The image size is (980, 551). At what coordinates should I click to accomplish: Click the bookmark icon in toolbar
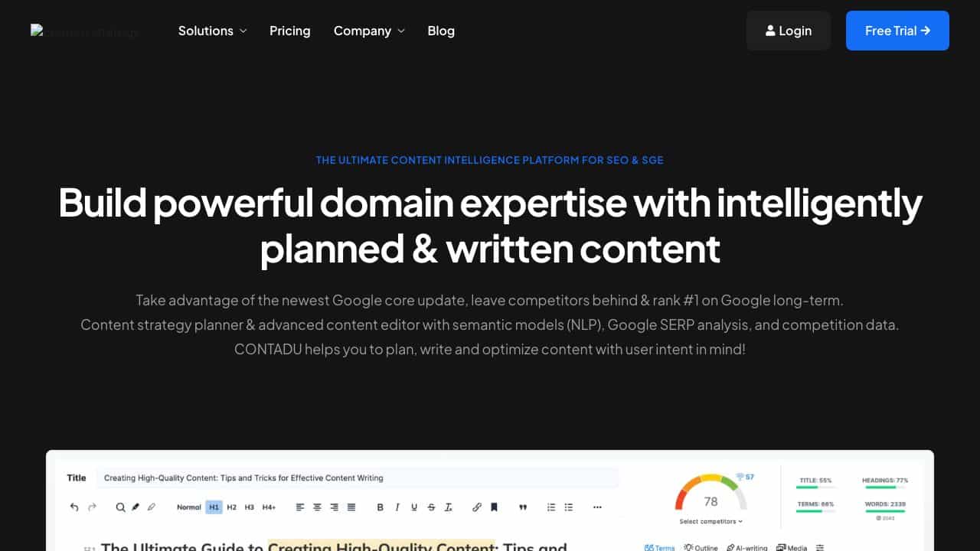494,507
